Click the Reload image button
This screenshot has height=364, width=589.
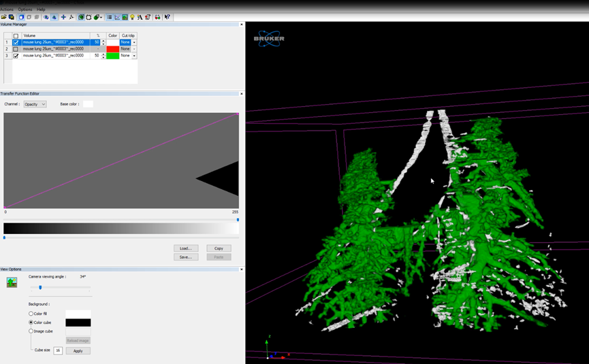[78, 341]
